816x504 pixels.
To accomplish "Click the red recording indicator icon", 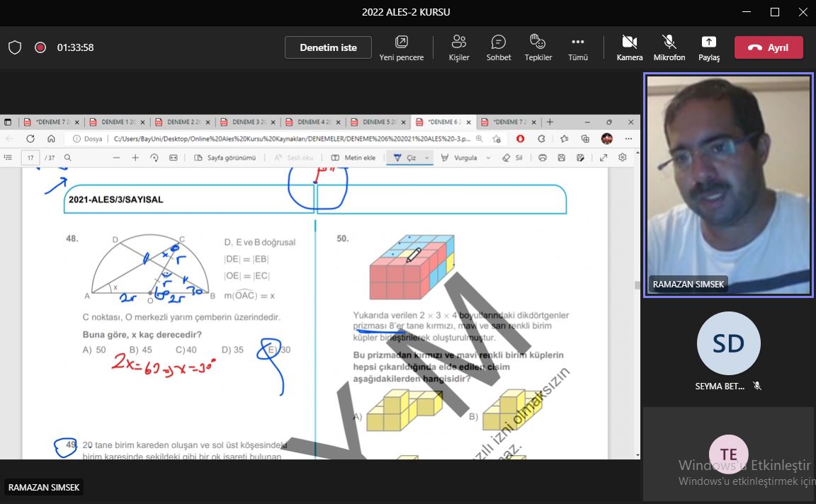I will coord(40,47).
